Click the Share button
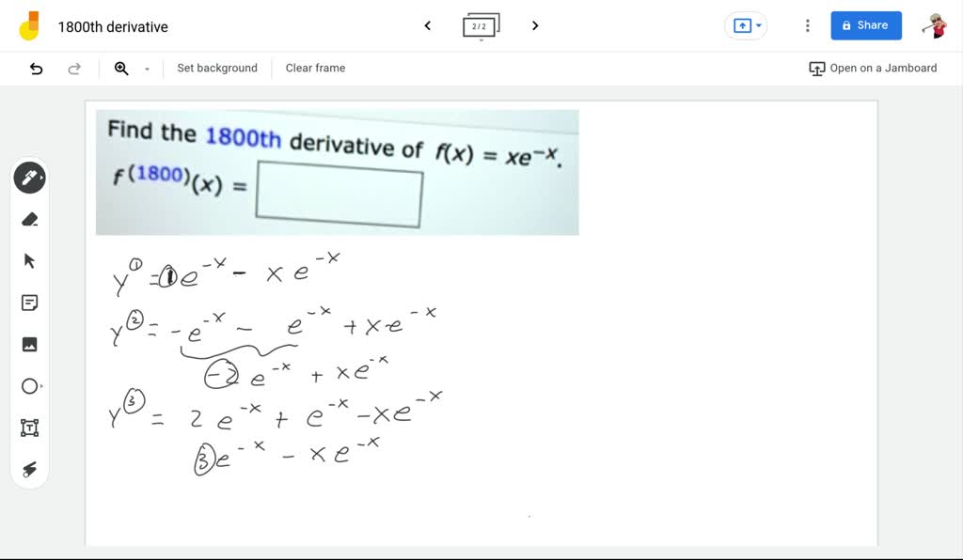Image resolution: width=963 pixels, height=560 pixels. tap(865, 25)
